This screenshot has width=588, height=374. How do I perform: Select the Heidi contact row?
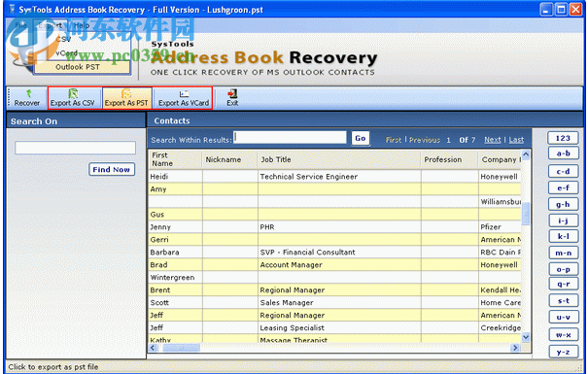pos(335,177)
